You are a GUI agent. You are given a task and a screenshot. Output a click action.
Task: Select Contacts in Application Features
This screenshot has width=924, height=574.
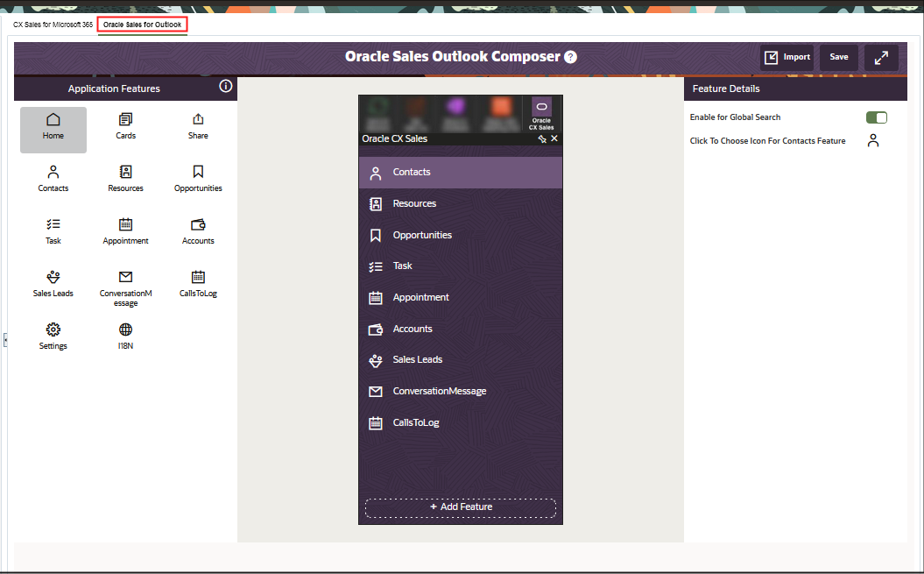(x=53, y=180)
